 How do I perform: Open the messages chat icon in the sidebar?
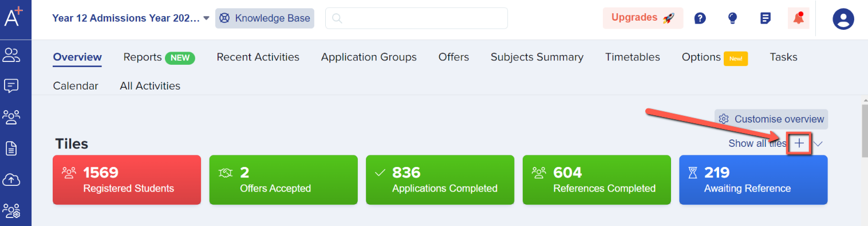point(11,86)
